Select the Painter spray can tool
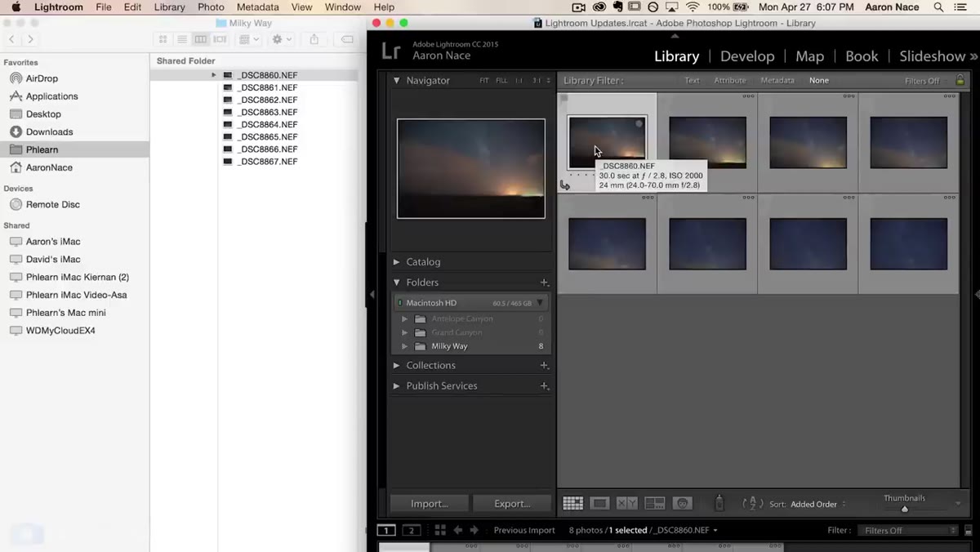The height and width of the screenshot is (552, 980). (x=719, y=503)
